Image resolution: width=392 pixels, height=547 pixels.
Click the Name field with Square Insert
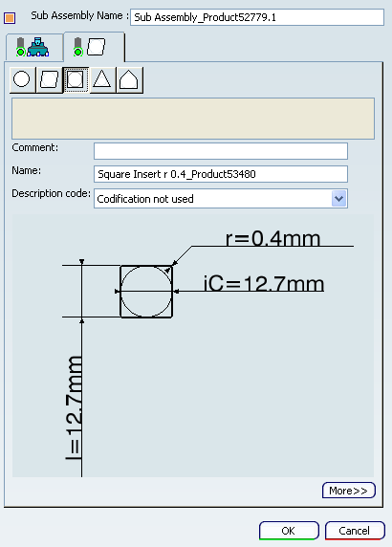pyautogui.click(x=221, y=174)
